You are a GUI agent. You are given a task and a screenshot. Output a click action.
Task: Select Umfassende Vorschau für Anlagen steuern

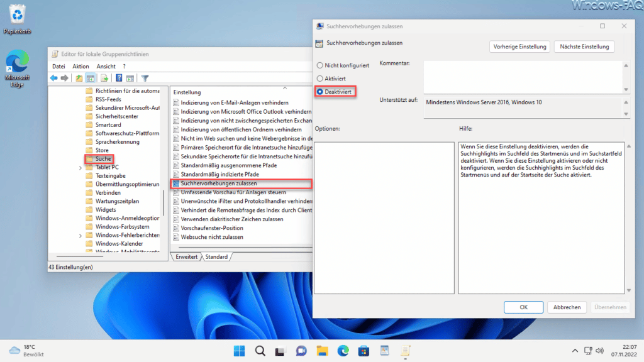click(x=233, y=192)
